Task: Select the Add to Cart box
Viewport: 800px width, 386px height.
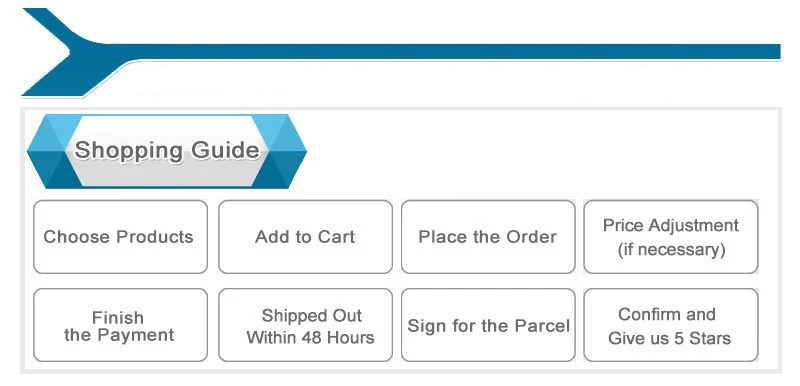Action: click(x=305, y=237)
